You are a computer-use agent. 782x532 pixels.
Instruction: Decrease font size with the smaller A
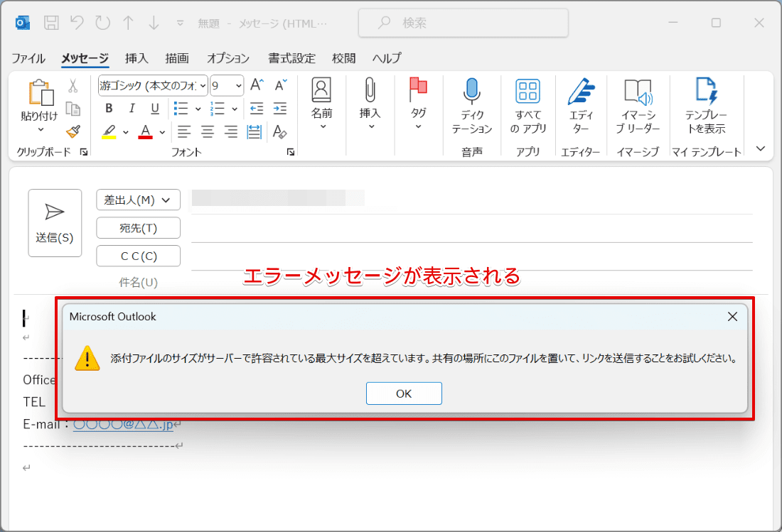click(x=281, y=85)
